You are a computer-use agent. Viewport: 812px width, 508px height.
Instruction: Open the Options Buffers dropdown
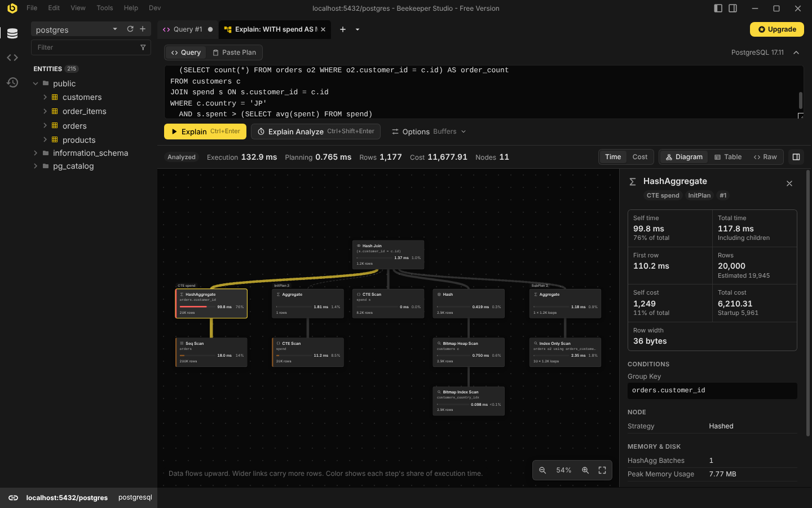coord(429,132)
